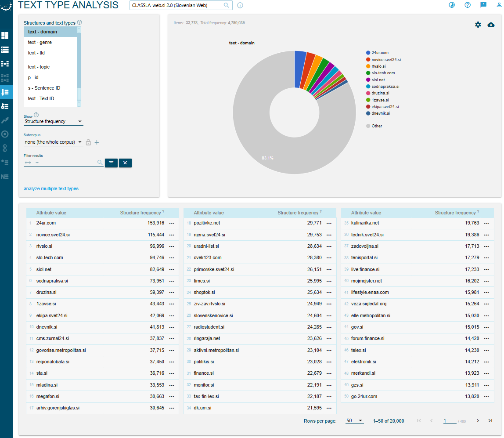Click the green slo-tech.com legend swatch
Viewport: 504px width, 438px height.
tap(368, 73)
